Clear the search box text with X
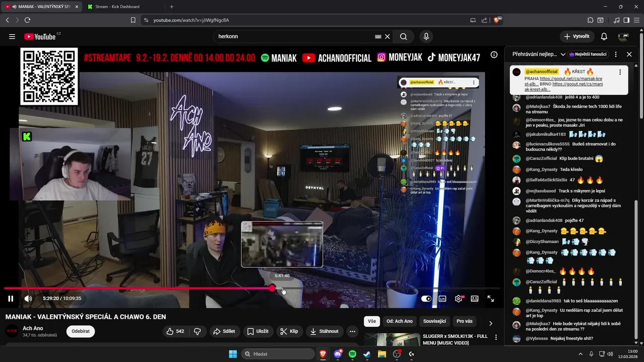This screenshot has width=644, height=362. coord(387,36)
